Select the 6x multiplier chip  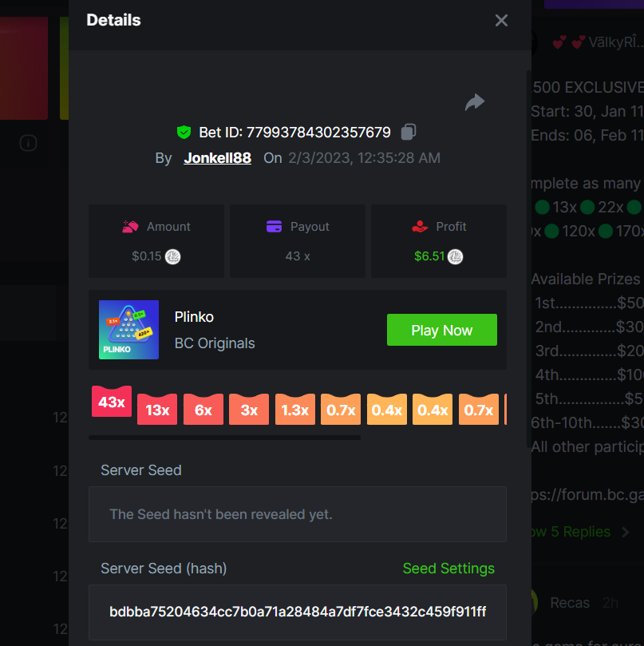(x=203, y=410)
